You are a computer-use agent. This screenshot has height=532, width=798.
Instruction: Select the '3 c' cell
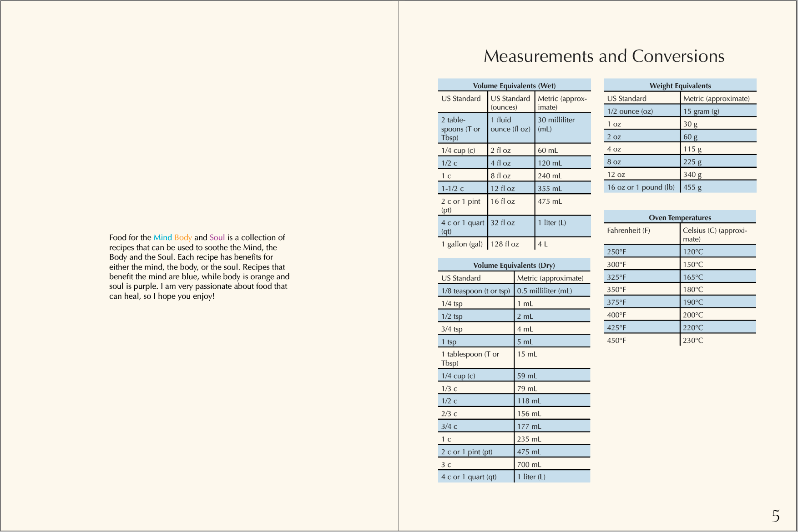[476, 464]
